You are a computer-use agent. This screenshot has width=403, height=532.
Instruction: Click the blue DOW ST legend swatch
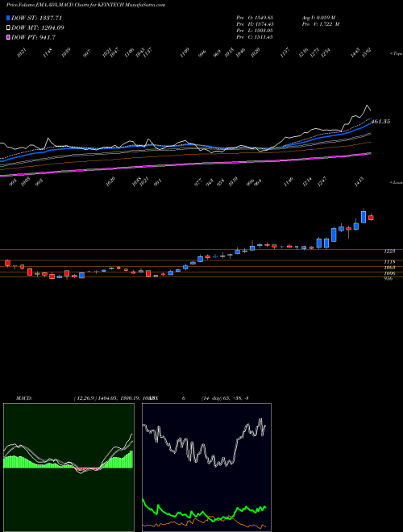click(x=8, y=18)
